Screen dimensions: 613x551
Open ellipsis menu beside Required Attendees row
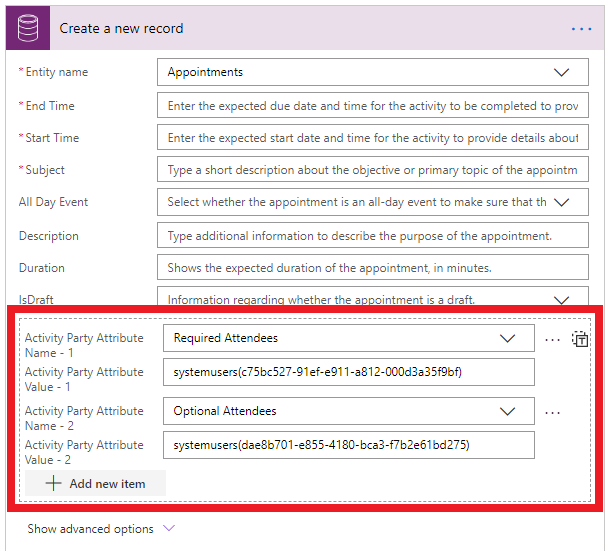[553, 339]
